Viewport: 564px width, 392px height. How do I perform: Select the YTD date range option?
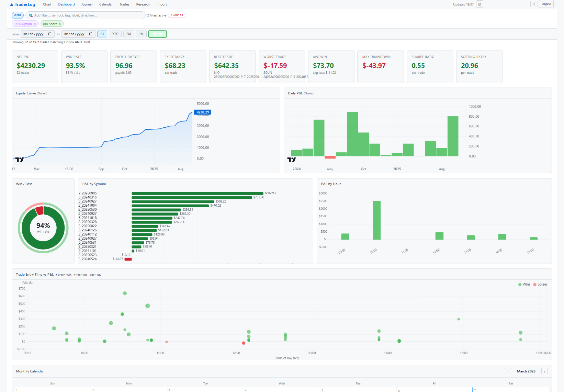click(115, 34)
